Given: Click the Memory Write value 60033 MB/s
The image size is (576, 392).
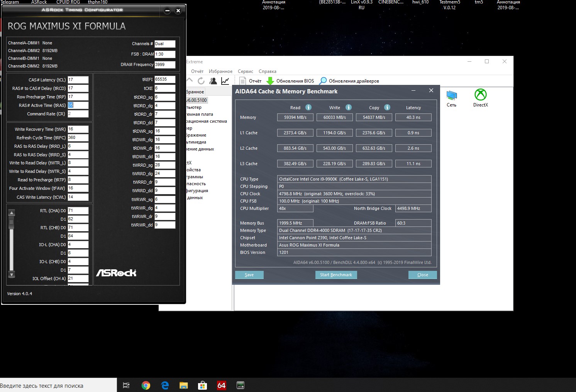Looking at the screenshot, I should click(335, 117).
